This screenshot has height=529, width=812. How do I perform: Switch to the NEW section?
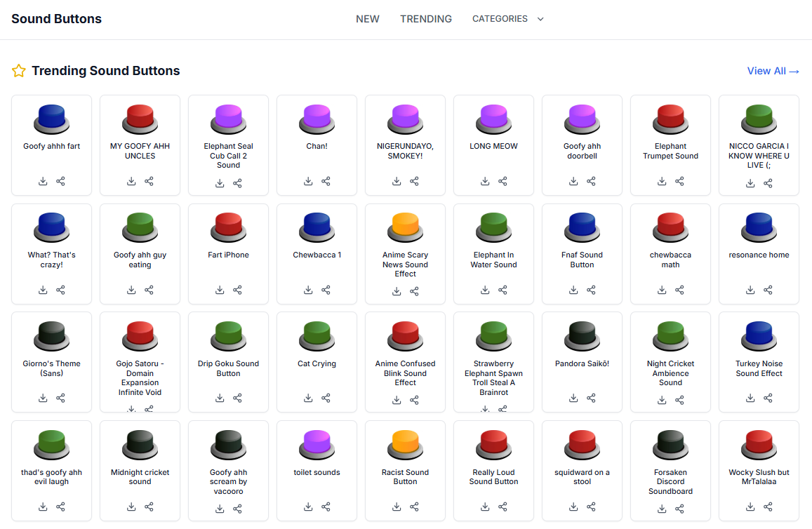[x=368, y=19]
